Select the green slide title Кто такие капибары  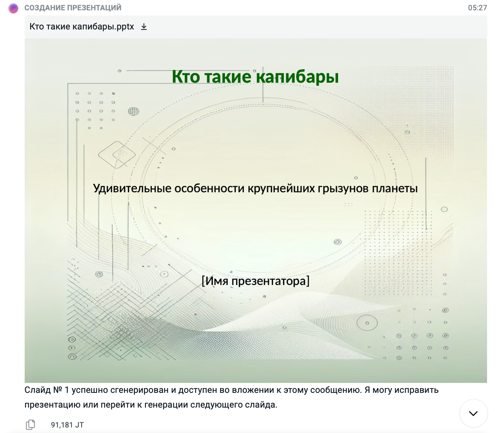(255, 77)
